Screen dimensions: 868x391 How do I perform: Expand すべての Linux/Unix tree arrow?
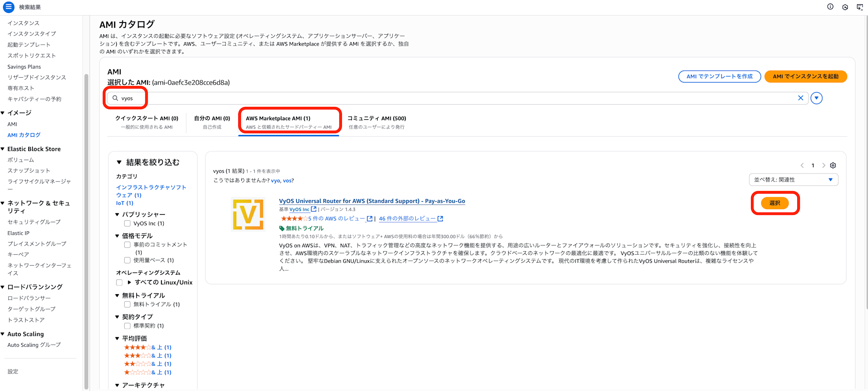pos(129,283)
